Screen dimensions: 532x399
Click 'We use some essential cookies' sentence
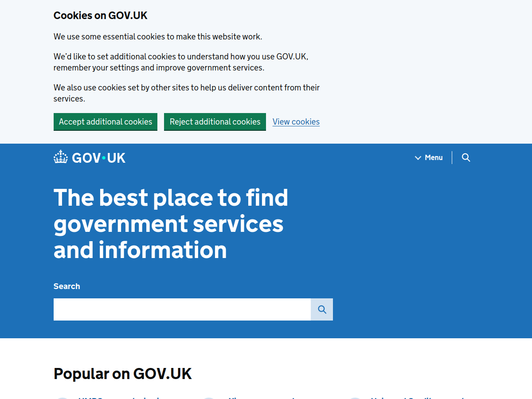tap(158, 37)
